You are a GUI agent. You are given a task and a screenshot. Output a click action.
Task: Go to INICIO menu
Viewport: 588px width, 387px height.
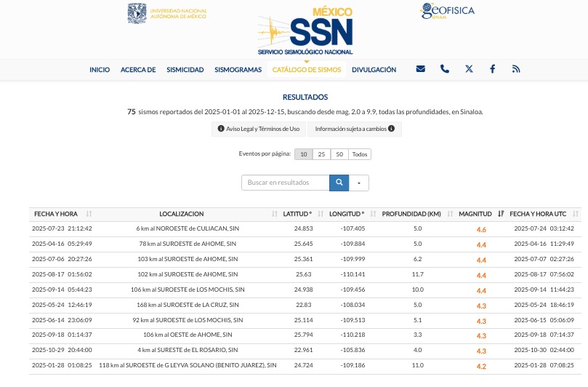tap(100, 70)
